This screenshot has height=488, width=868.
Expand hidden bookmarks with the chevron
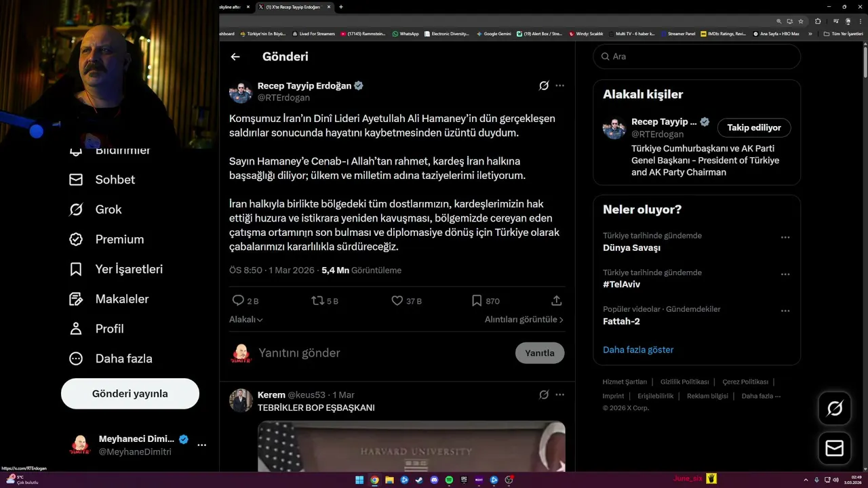[810, 33]
